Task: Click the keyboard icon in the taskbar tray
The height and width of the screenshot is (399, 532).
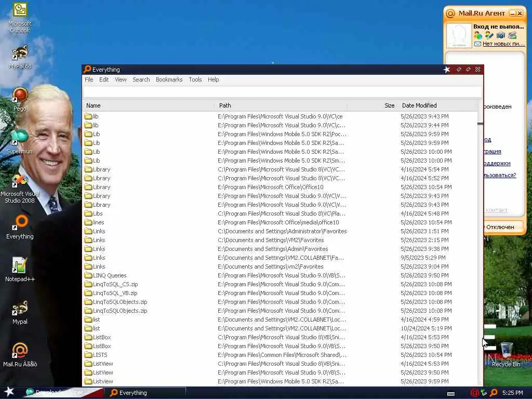Action: click(x=451, y=394)
